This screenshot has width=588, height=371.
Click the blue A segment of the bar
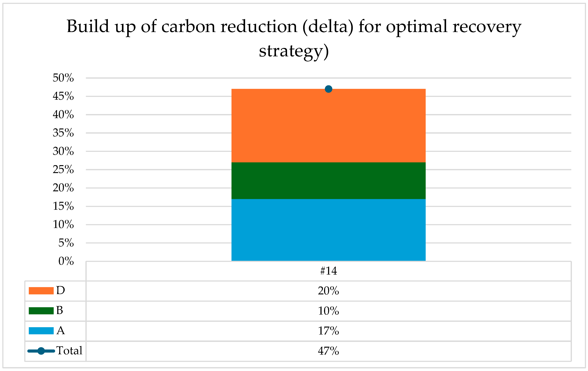tap(328, 230)
